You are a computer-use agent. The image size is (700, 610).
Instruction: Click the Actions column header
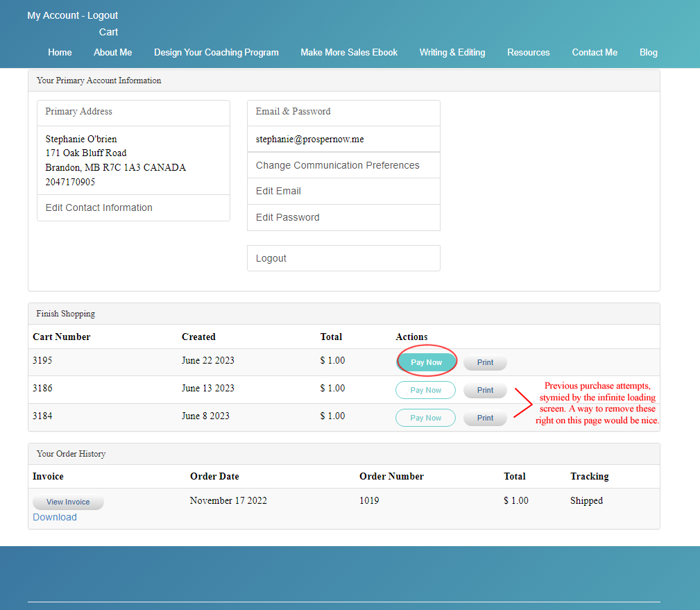click(x=411, y=337)
